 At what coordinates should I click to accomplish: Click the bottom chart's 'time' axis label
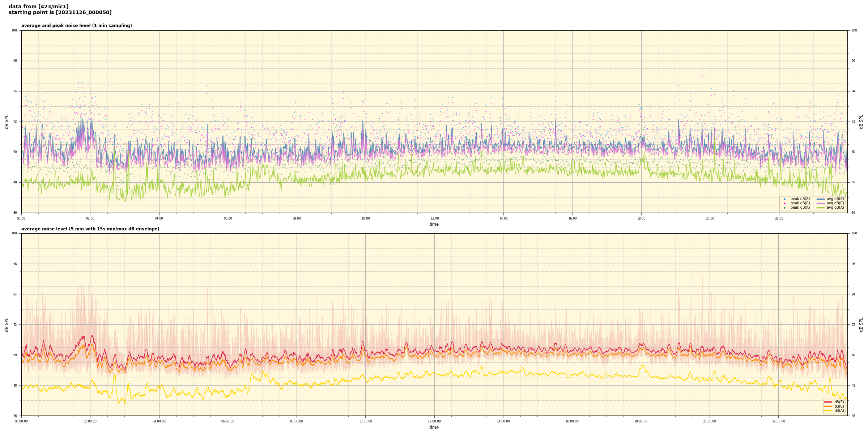434,427
